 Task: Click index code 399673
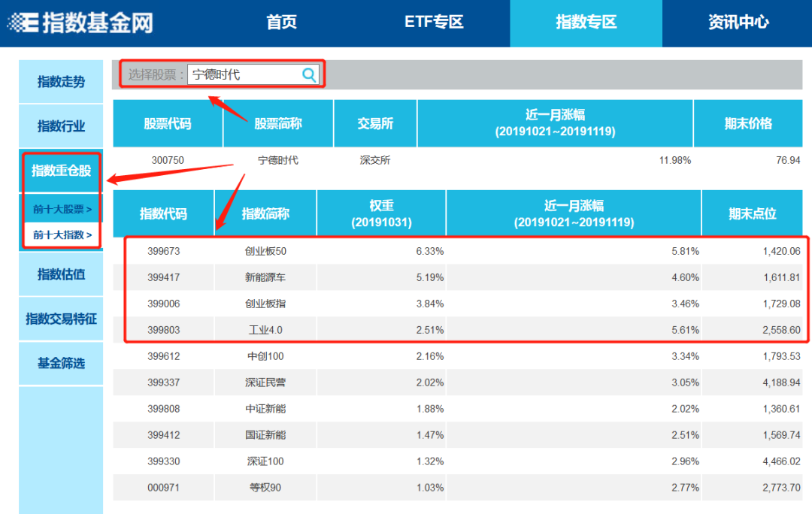click(164, 252)
